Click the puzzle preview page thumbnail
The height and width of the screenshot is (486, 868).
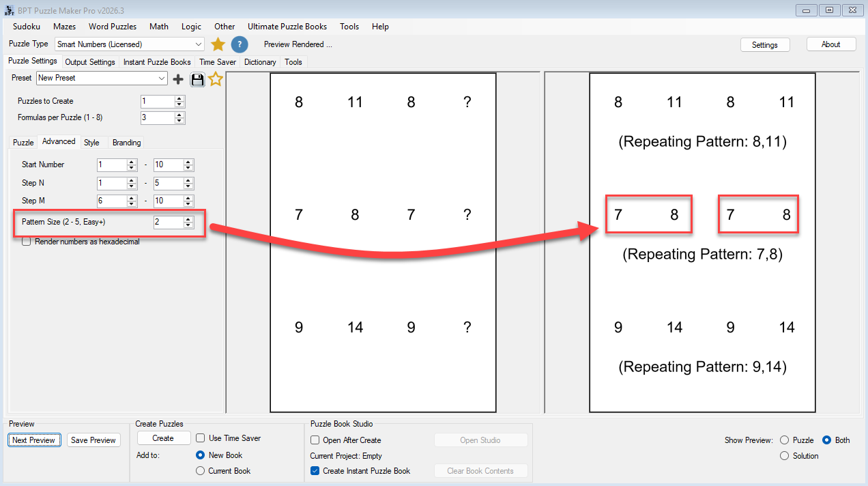pyautogui.click(x=383, y=242)
